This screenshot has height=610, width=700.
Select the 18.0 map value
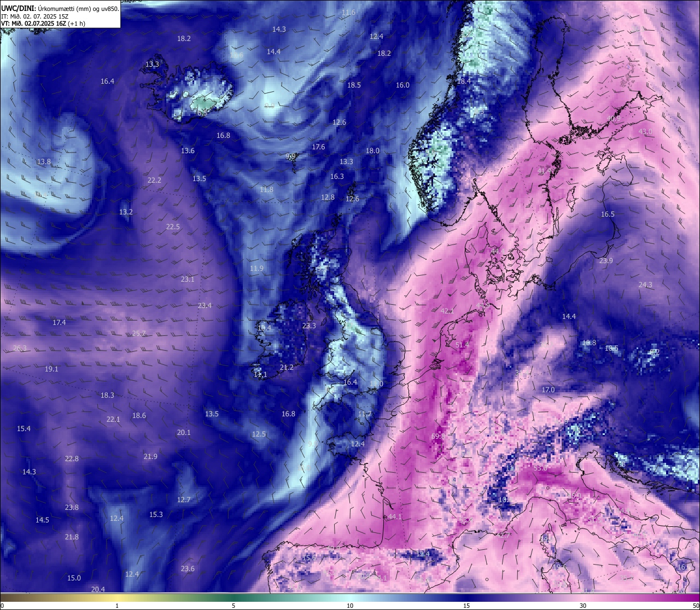point(372,150)
